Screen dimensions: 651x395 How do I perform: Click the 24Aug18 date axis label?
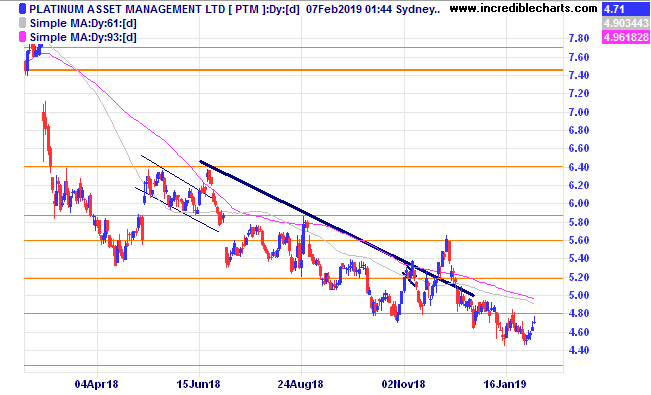301,384
